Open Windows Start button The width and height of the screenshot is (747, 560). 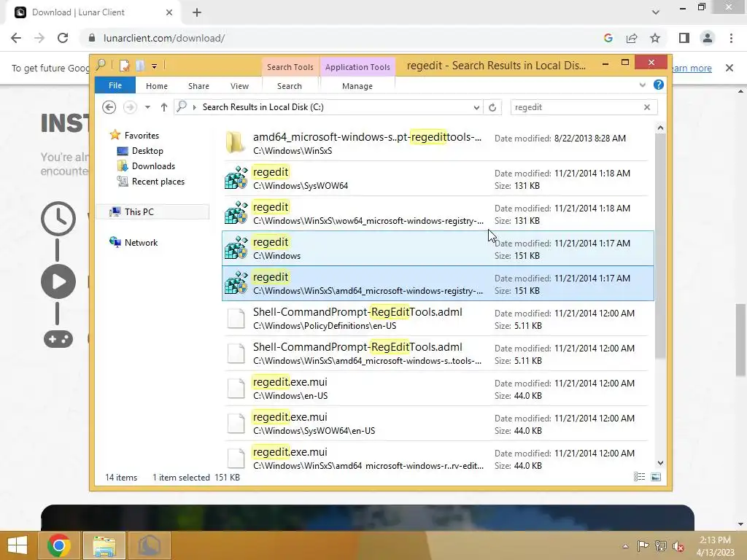click(x=18, y=545)
